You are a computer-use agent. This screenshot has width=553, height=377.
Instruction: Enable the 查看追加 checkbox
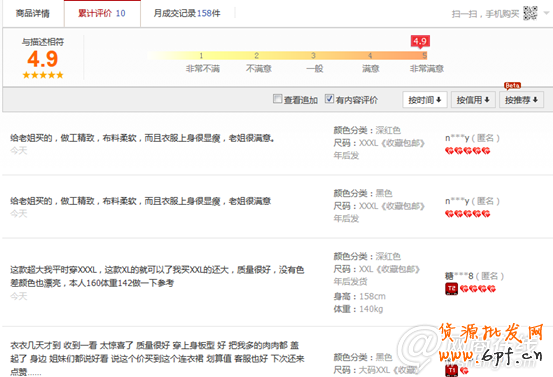278,98
